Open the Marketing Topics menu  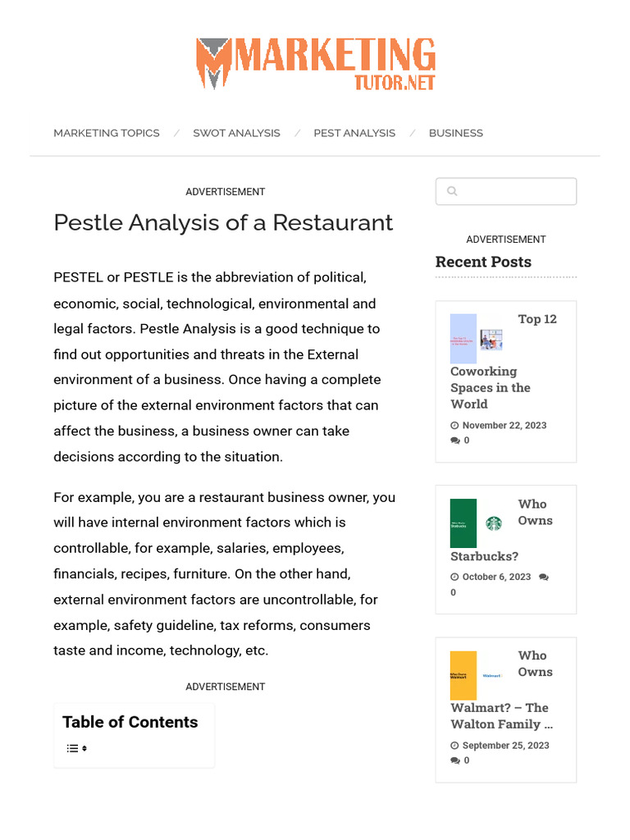(107, 133)
